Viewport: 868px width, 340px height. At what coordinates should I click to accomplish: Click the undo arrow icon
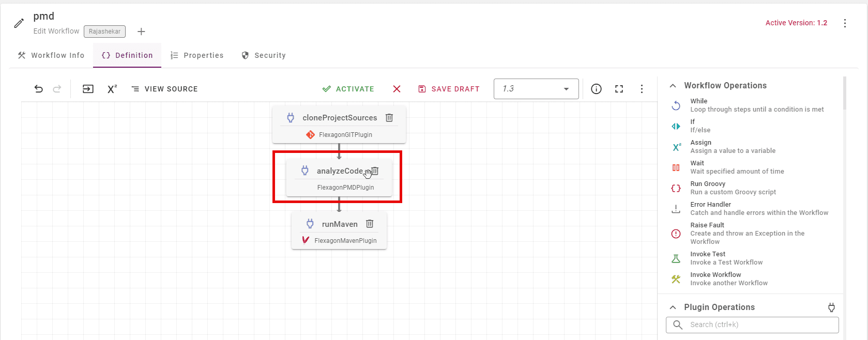click(39, 89)
